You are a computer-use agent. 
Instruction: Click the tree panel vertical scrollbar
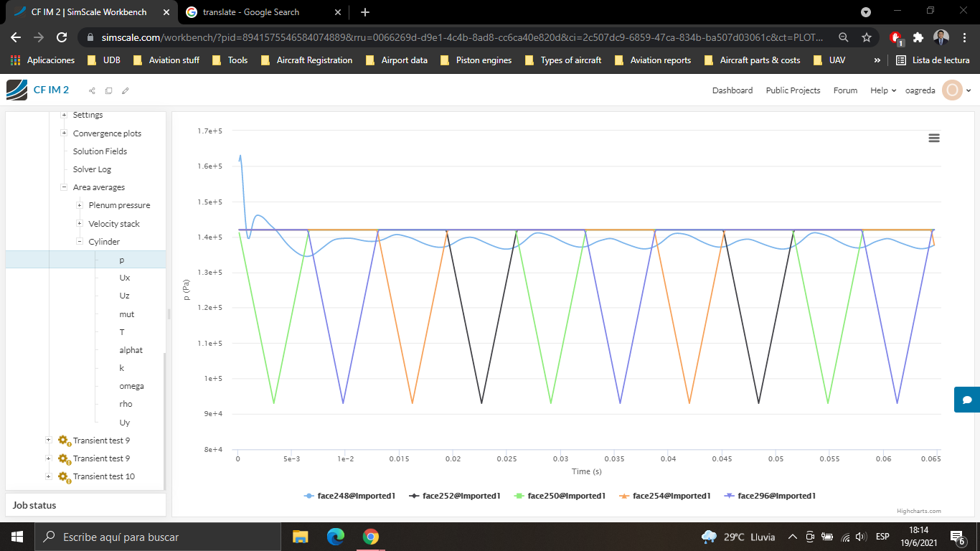[x=164, y=422]
